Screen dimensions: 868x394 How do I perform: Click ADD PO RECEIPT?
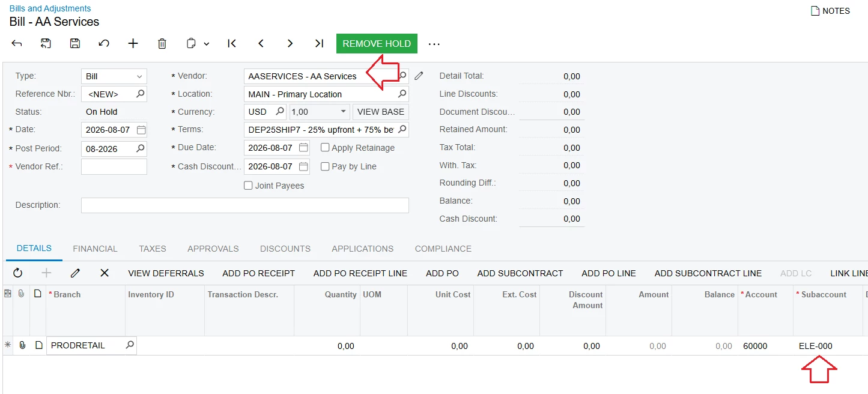click(258, 273)
